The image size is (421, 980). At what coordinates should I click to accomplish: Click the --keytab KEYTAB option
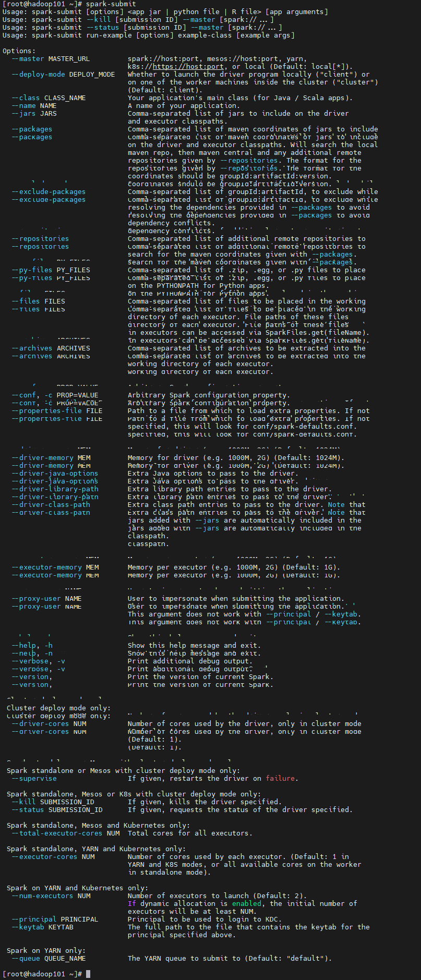click(x=42, y=927)
